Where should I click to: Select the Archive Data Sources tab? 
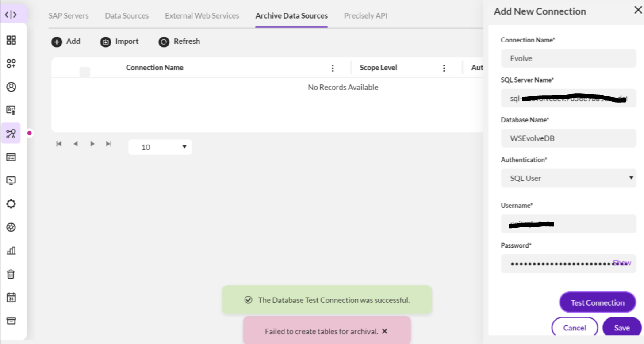pos(291,16)
